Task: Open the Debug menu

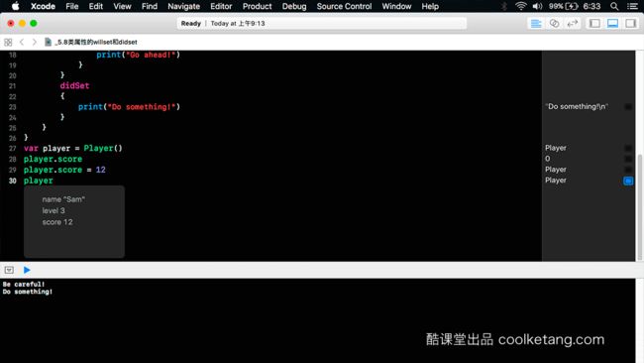Action: [294, 6]
